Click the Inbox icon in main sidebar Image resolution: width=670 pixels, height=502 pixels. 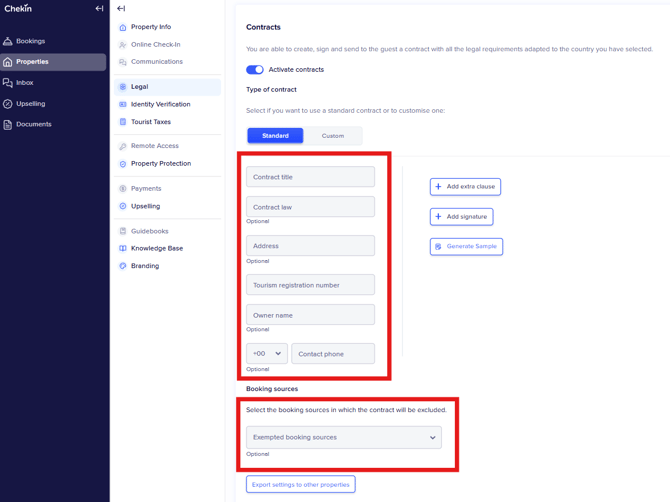tap(8, 83)
